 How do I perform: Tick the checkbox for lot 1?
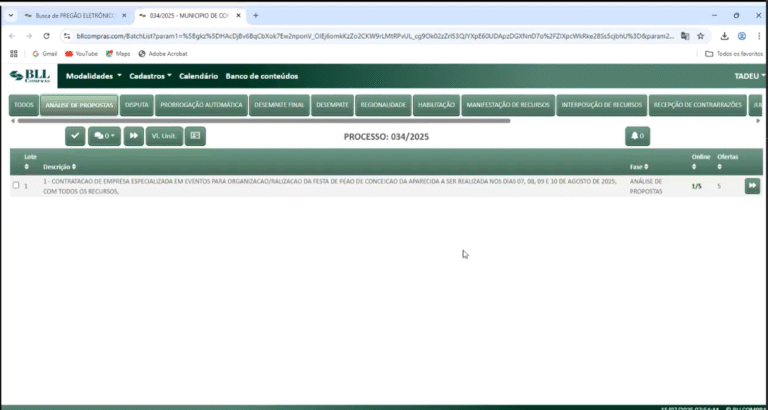[x=16, y=185]
